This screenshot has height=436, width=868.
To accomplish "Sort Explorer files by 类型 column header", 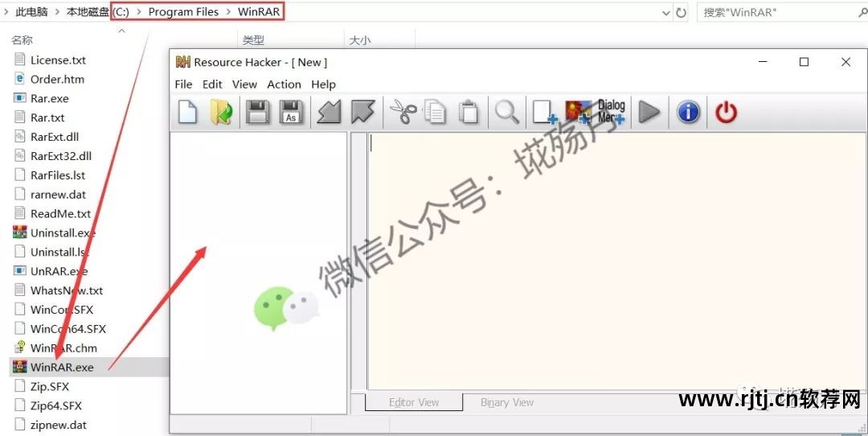I will tap(253, 40).
